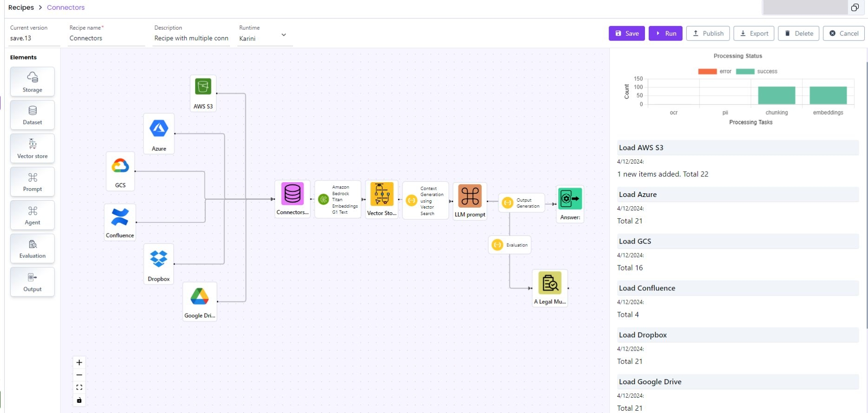This screenshot has height=413, width=868.
Task: Select the AWS S3 connector node
Action: tap(203, 93)
